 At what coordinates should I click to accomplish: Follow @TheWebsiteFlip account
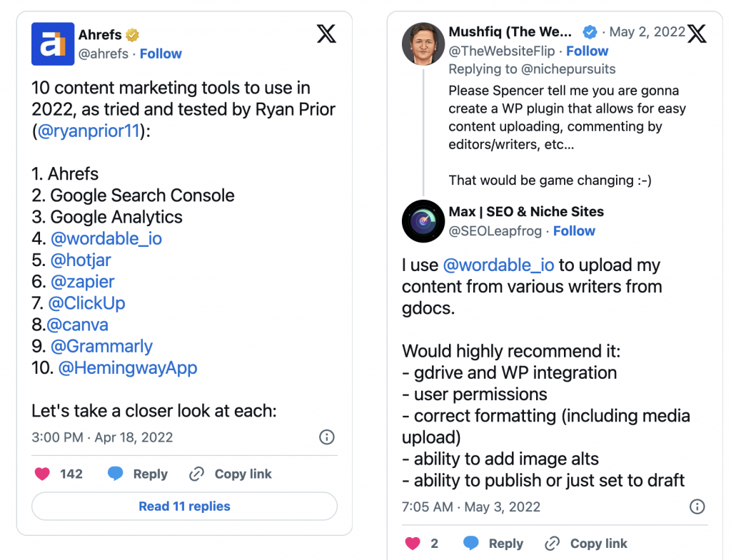pos(587,51)
